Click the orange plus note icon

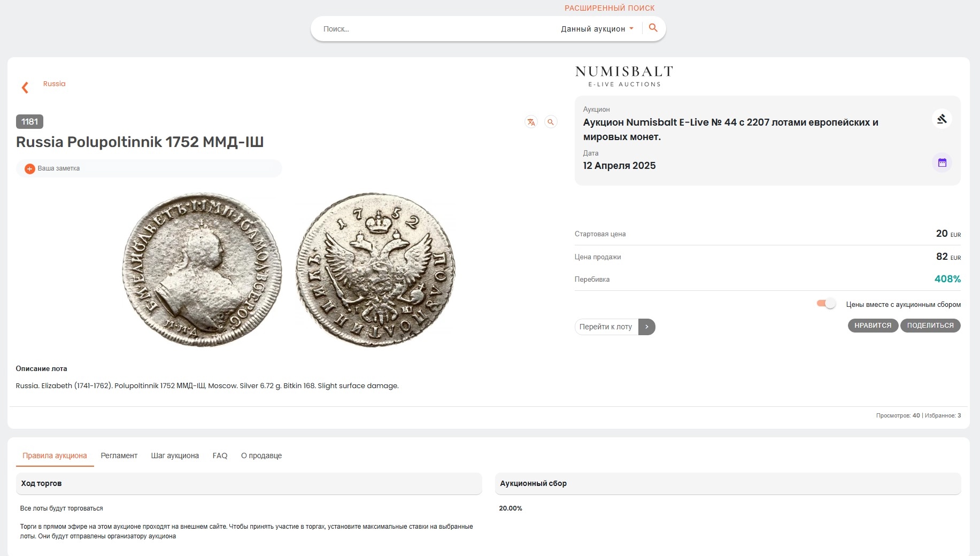(30, 168)
